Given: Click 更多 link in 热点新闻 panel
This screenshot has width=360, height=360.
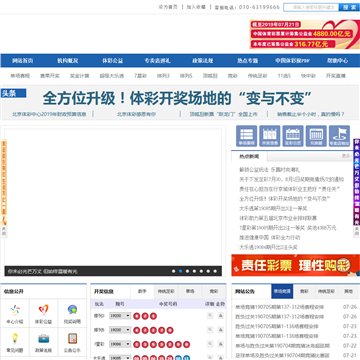Looking at the screenshot, I should click(x=346, y=156).
